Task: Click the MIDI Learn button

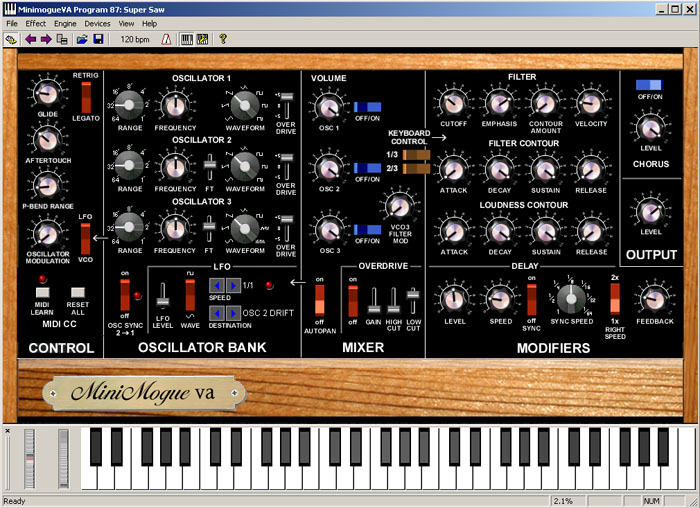Action: point(42,292)
